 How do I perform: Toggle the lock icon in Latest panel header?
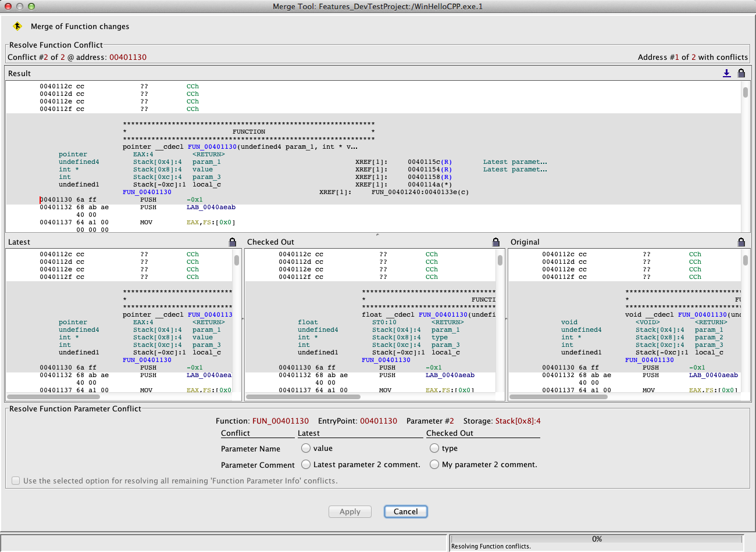[x=233, y=242]
